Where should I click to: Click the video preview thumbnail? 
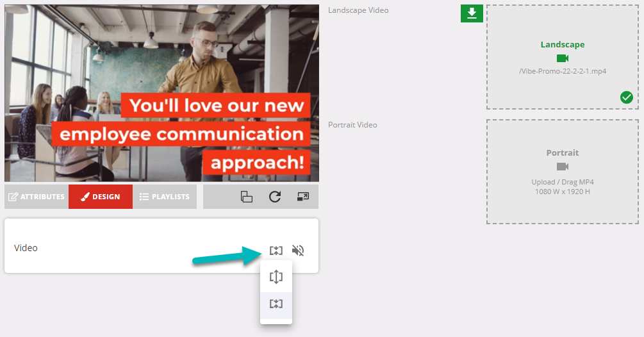161,93
